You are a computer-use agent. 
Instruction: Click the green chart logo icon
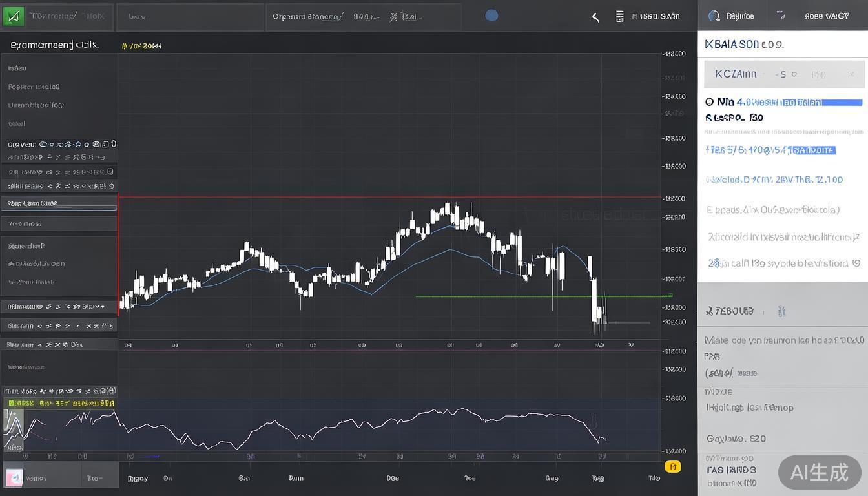pyautogui.click(x=13, y=16)
